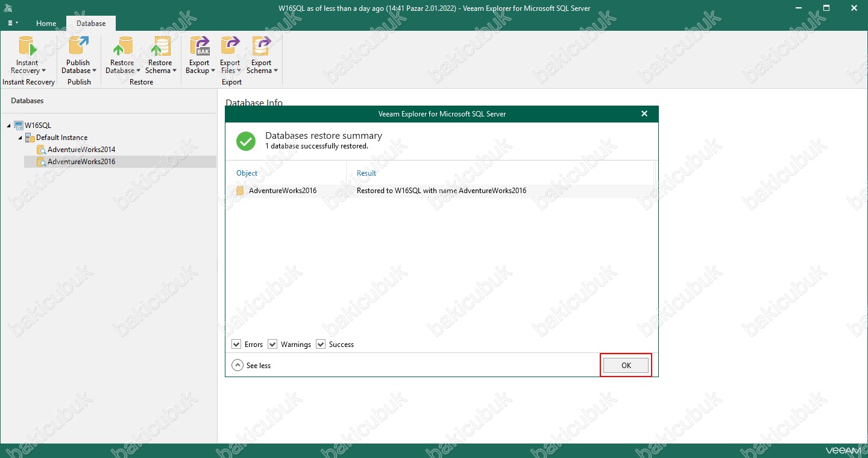Screen dimensions: 868x458
Task: Click the Export Backup BAK icon
Action: point(200,46)
